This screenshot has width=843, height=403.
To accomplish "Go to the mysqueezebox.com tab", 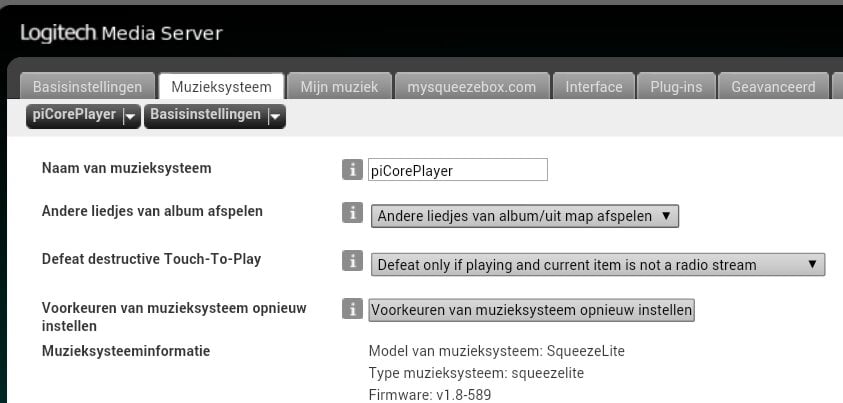I will tap(471, 87).
